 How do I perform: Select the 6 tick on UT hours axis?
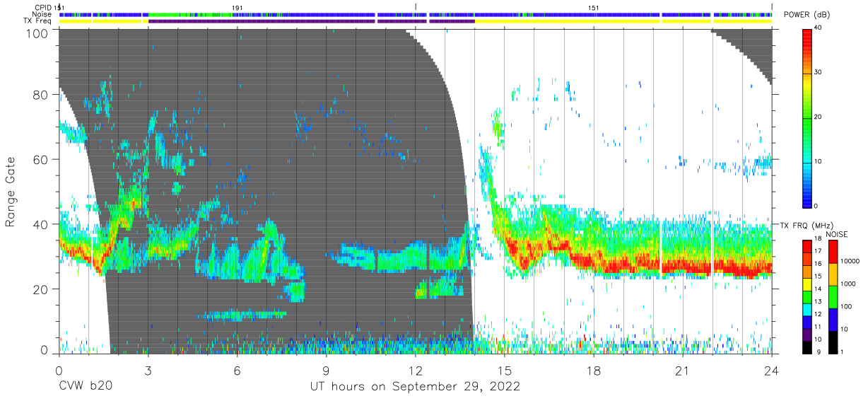coord(237,370)
